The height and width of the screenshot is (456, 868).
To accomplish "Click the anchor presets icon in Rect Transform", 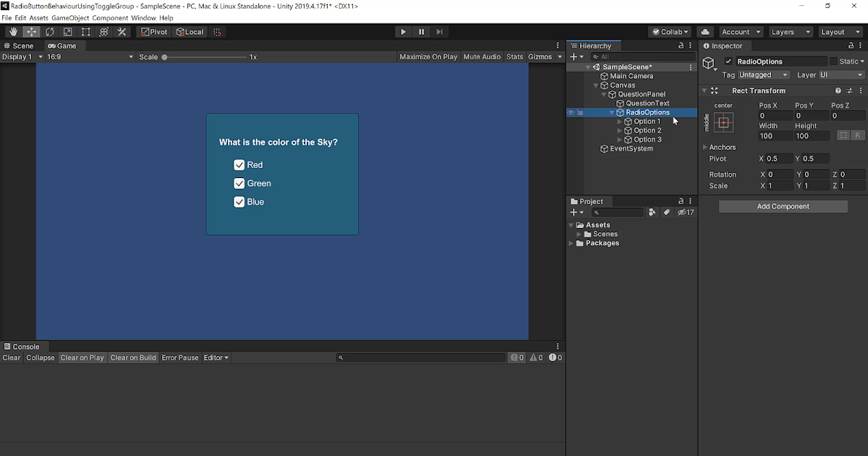I will [x=723, y=121].
